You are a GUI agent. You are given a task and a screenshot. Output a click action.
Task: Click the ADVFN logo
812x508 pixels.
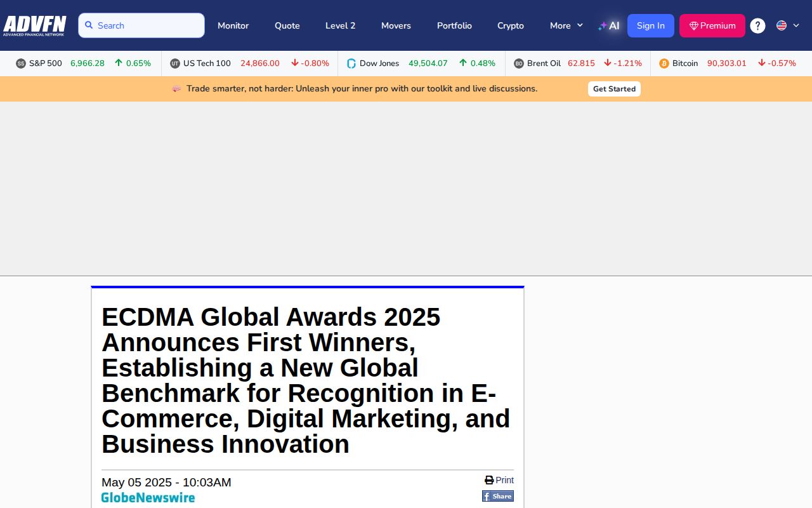pos(34,25)
